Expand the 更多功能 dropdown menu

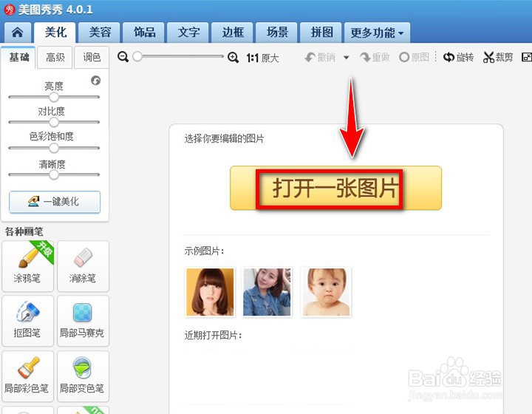[378, 33]
